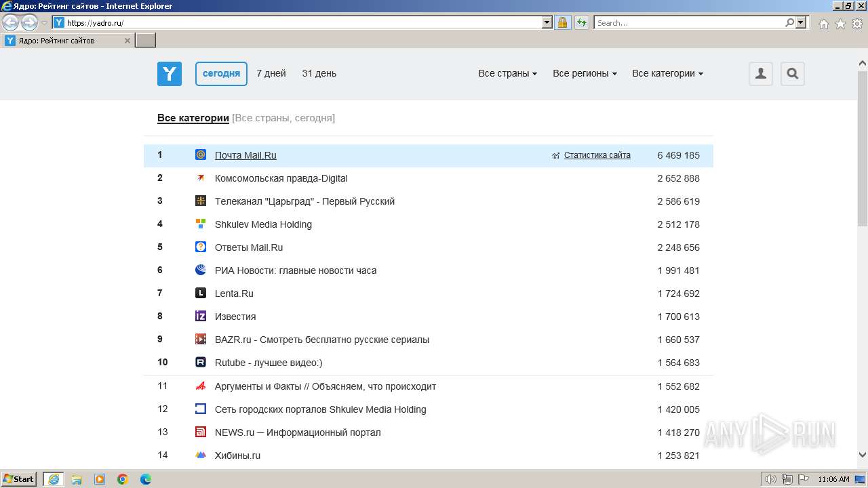Click the РИА Новости globe favicon

[201, 270]
